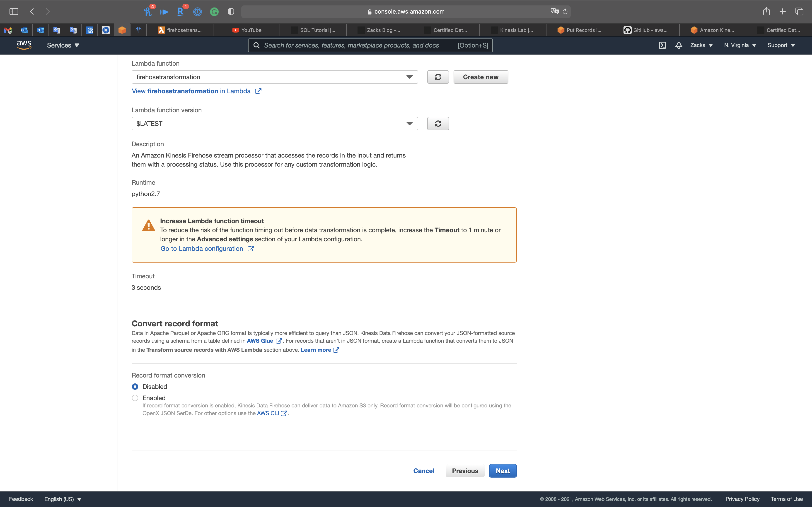The image size is (812, 507).
Task: Expand the N. Virginia region menu
Action: tap(740, 45)
